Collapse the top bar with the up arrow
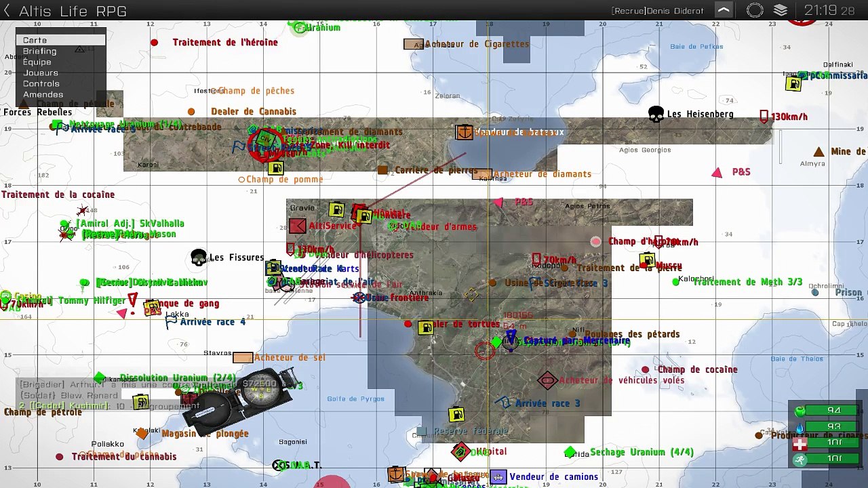868x488 pixels. click(724, 11)
